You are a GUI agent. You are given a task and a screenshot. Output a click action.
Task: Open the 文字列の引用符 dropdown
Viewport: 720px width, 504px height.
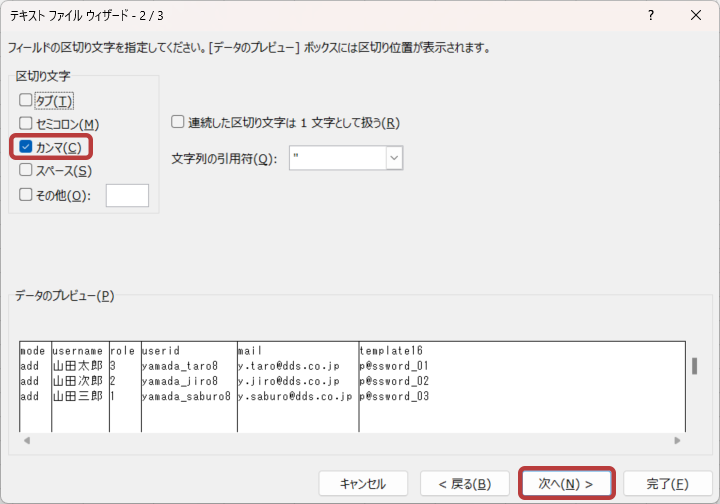click(x=394, y=158)
